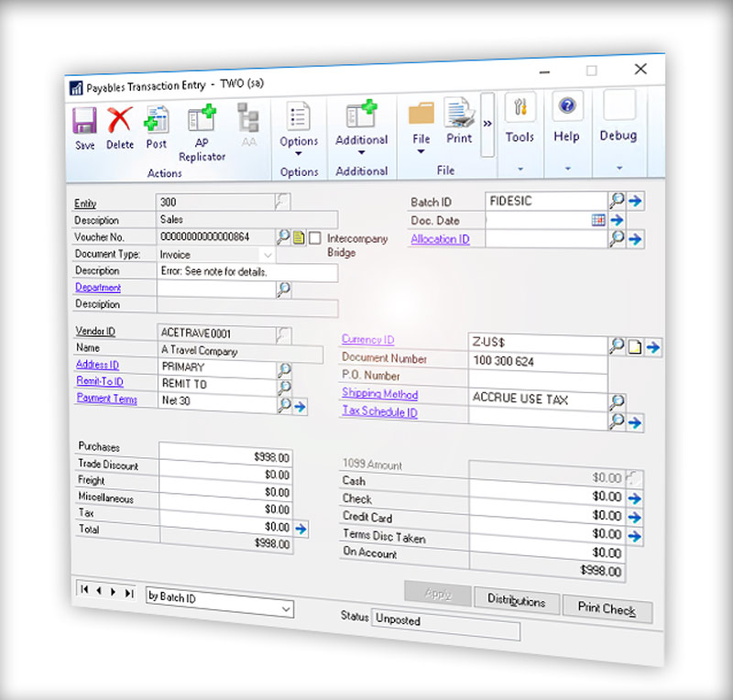Expand the Additional dropdown arrow
The image size is (733, 700).
(x=361, y=152)
